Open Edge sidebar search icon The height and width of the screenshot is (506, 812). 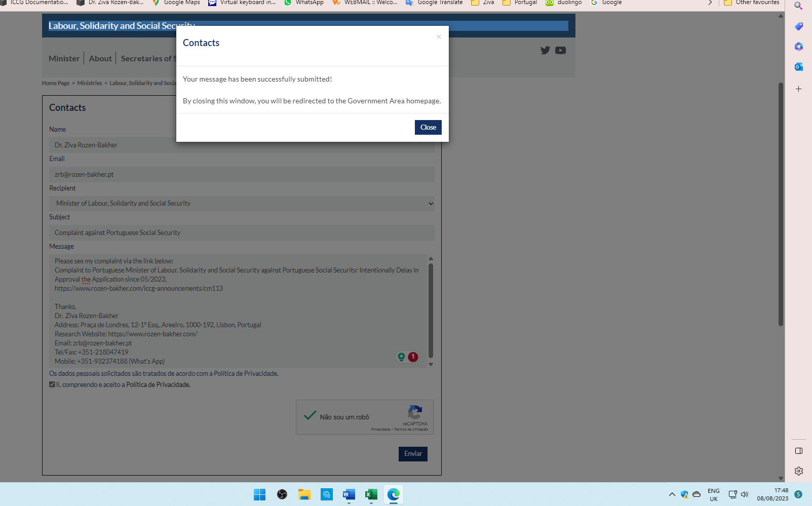(x=798, y=6)
